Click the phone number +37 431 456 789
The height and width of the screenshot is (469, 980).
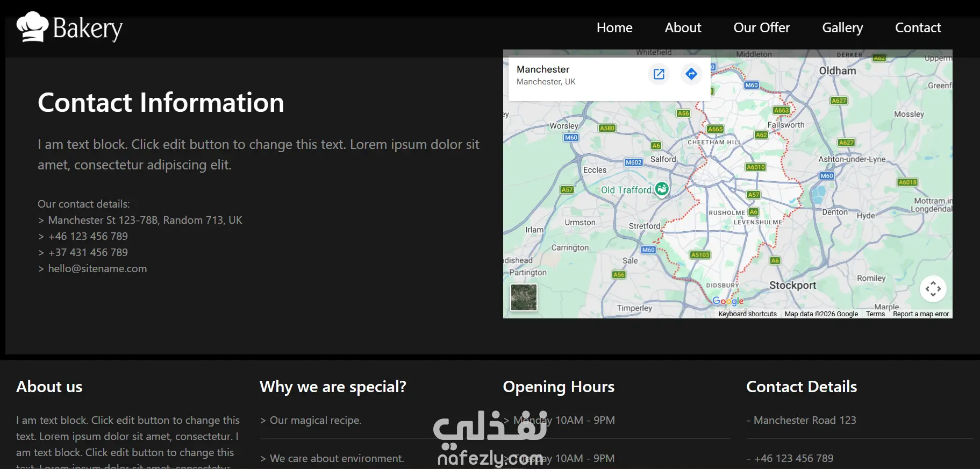pos(88,252)
